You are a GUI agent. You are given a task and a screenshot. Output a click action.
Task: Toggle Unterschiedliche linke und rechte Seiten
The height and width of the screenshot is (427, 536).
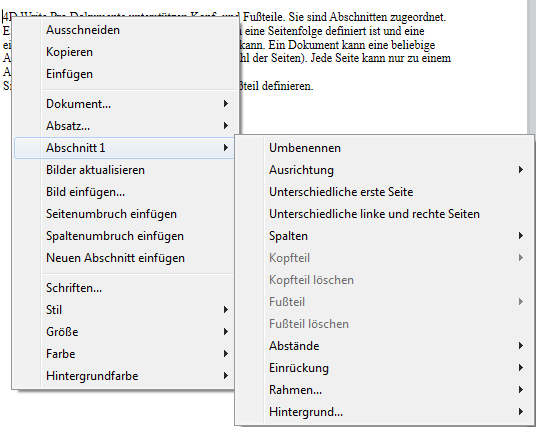pos(384,214)
